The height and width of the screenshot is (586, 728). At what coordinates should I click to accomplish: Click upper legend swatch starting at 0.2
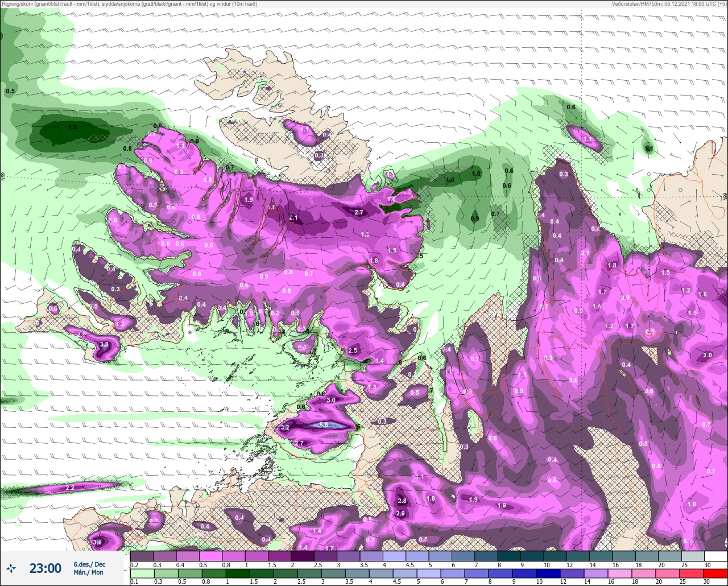pos(142,556)
